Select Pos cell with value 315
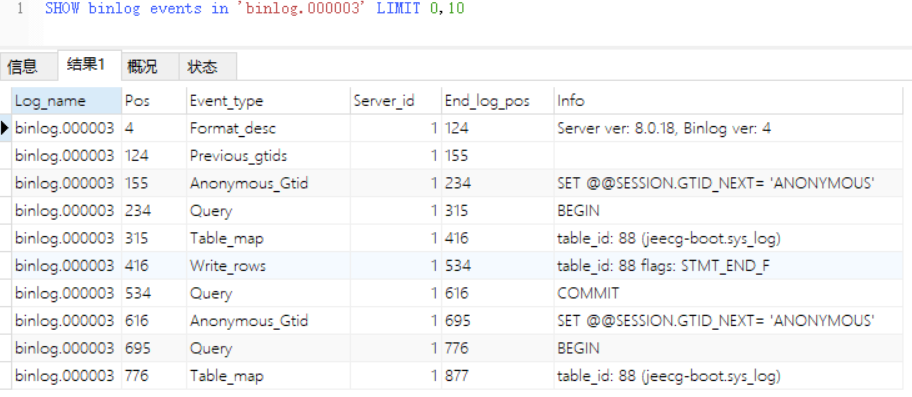This screenshot has height=397, width=912. click(154, 238)
